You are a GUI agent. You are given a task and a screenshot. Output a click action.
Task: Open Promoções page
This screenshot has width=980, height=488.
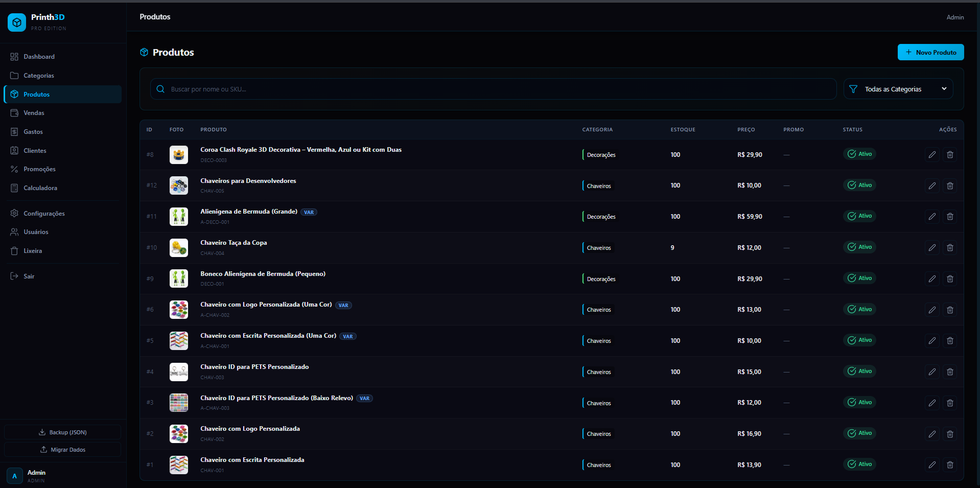pos(63,169)
